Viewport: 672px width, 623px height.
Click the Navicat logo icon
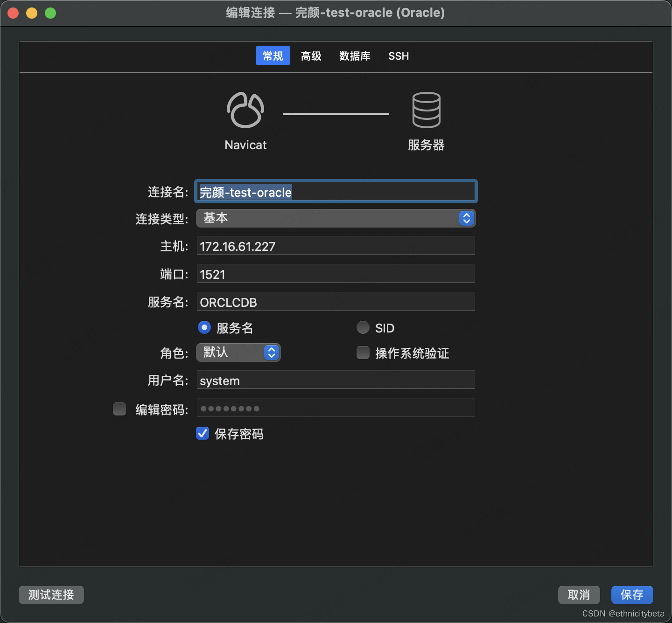coord(245,110)
